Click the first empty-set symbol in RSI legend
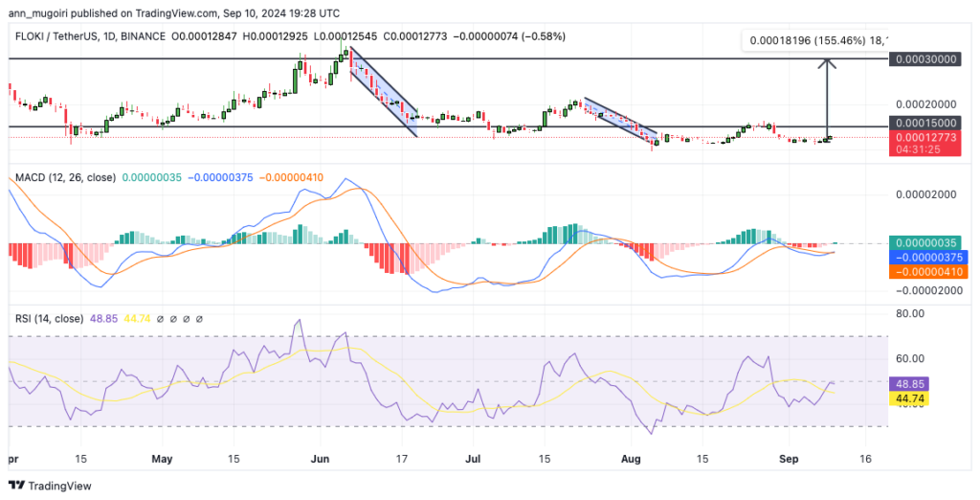 point(160,319)
